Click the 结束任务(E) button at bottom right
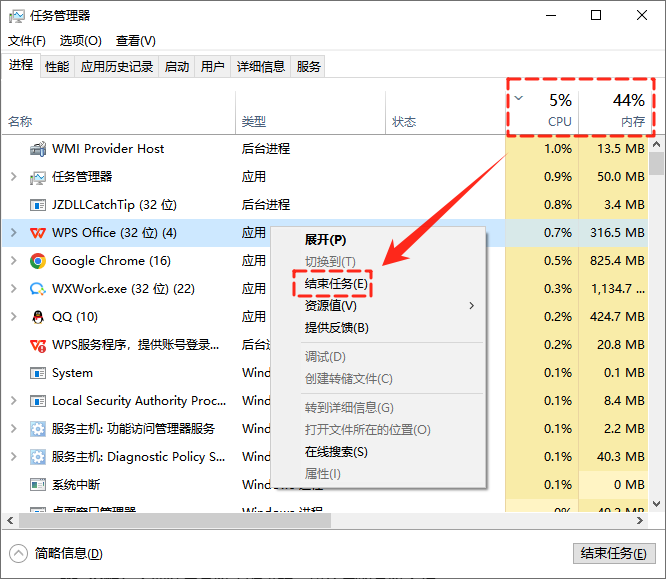 tap(614, 554)
